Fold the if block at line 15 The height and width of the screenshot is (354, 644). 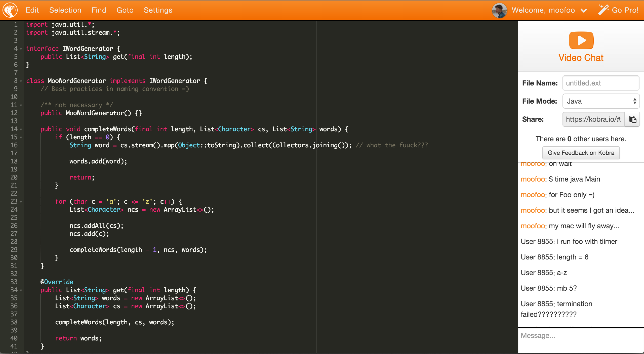click(x=21, y=137)
